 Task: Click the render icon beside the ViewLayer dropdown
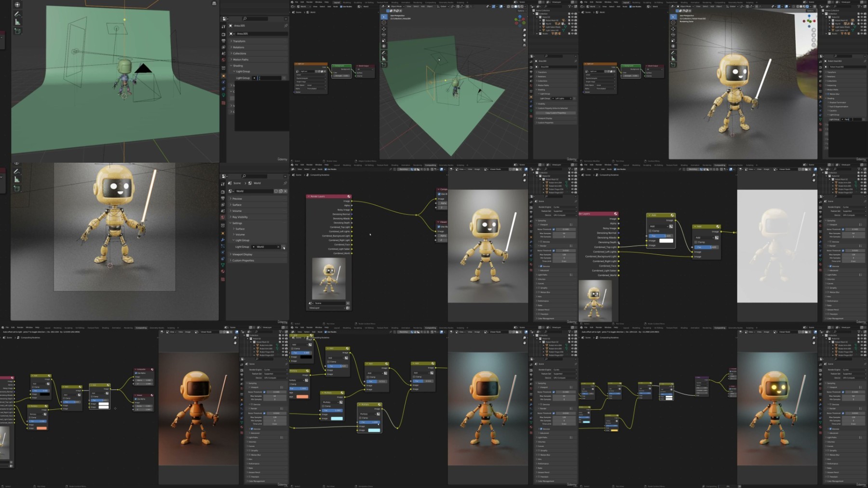point(348,308)
